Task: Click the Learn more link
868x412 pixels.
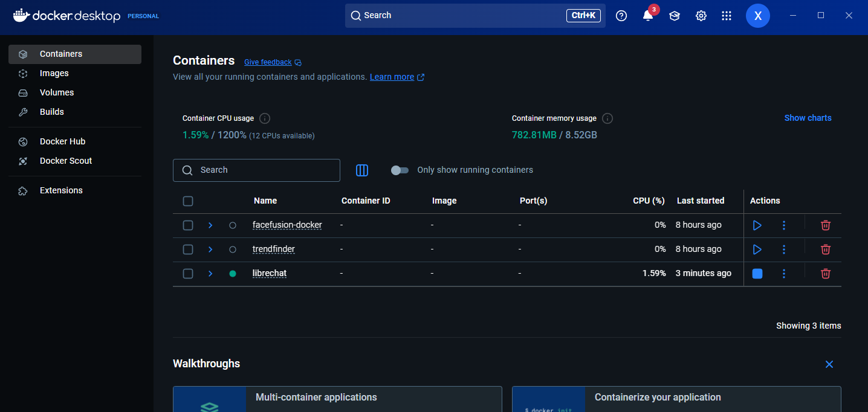Action: (392, 77)
